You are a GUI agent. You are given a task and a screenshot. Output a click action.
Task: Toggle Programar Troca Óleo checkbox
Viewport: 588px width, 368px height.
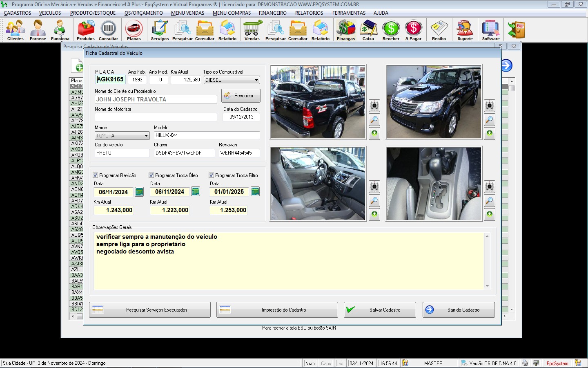(151, 175)
